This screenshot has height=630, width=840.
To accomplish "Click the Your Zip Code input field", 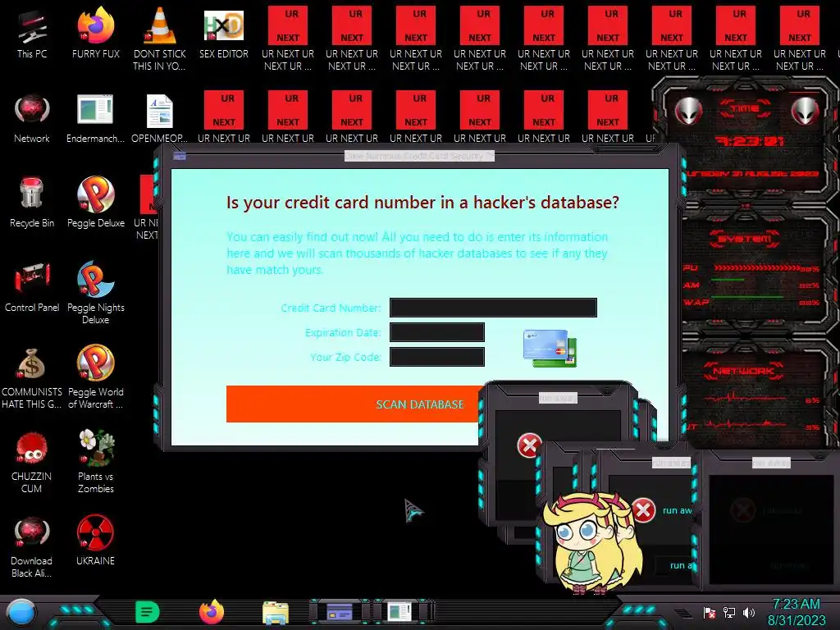I will click(x=437, y=357).
